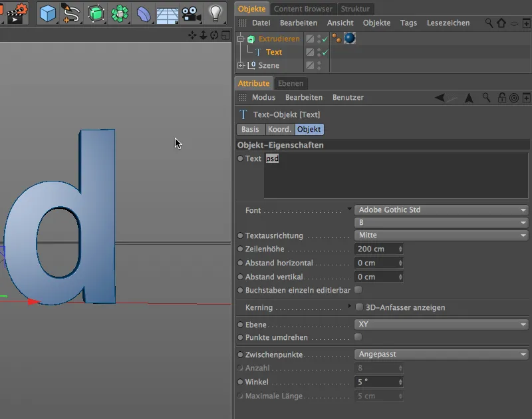Click Zeilenhöhe stepper arrows

[x=400, y=249]
